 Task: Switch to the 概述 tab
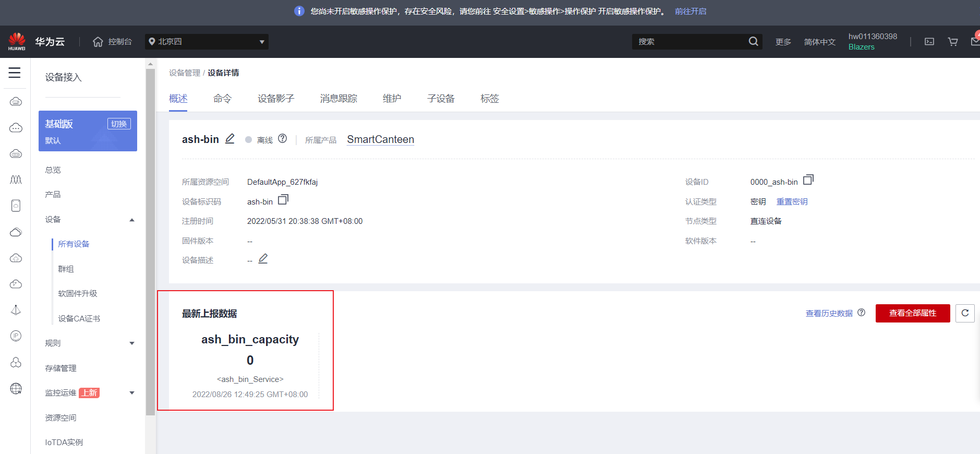click(x=178, y=99)
